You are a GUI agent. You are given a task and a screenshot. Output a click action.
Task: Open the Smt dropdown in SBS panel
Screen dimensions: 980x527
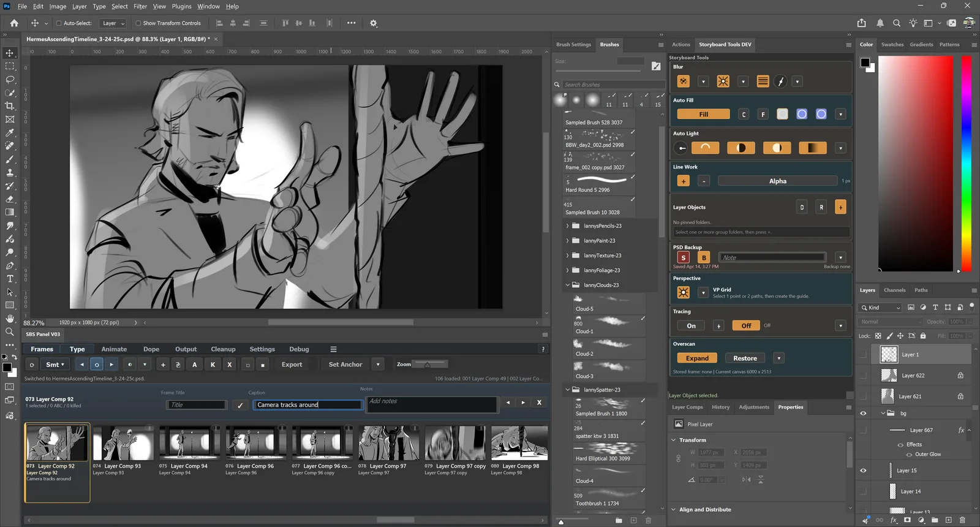point(55,365)
